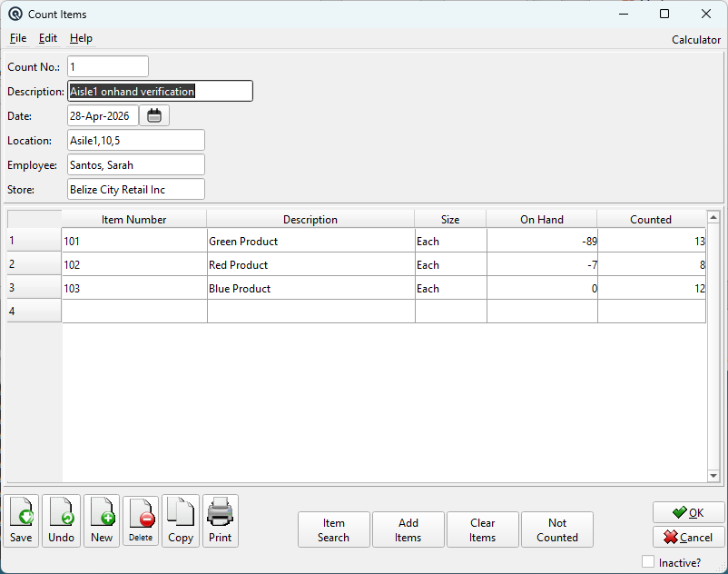Click the Add Items button
728x574 pixels.
tap(408, 529)
